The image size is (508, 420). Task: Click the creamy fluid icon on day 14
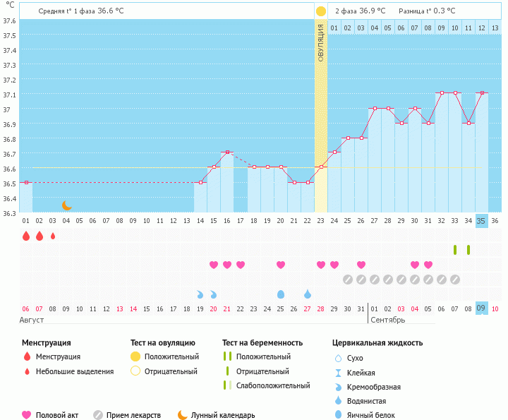pyautogui.click(x=200, y=294)
